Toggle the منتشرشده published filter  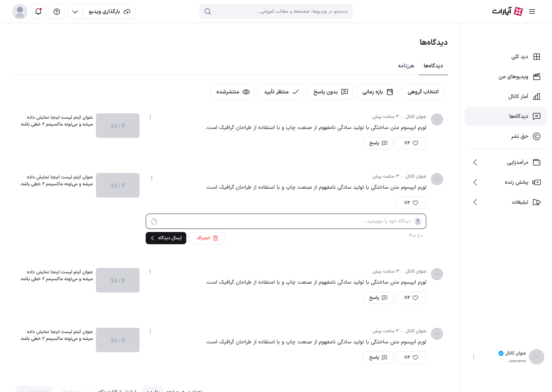pos(232,92)
